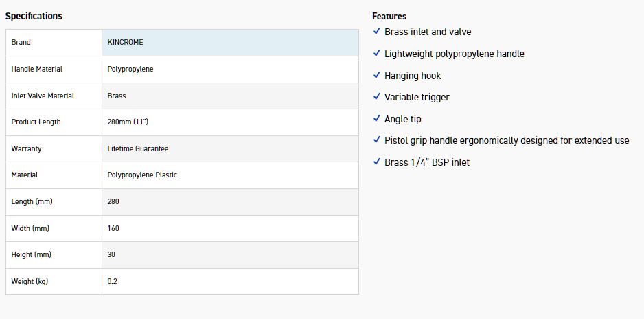Click the Pistol grip handle feature text
Screen dimensions: 644x319
tap(507, 140)
